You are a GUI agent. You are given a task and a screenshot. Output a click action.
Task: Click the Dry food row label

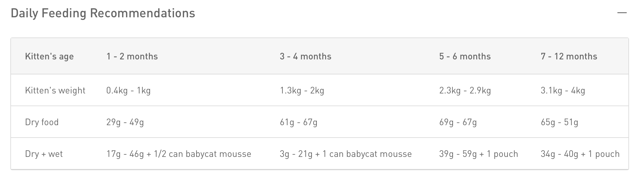point(42,122)
